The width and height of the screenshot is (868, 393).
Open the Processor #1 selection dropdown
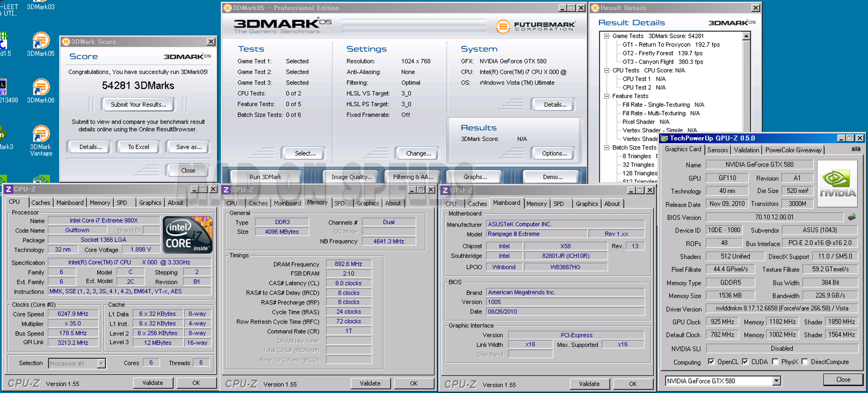pyautogui.click(x=101, y=363)
